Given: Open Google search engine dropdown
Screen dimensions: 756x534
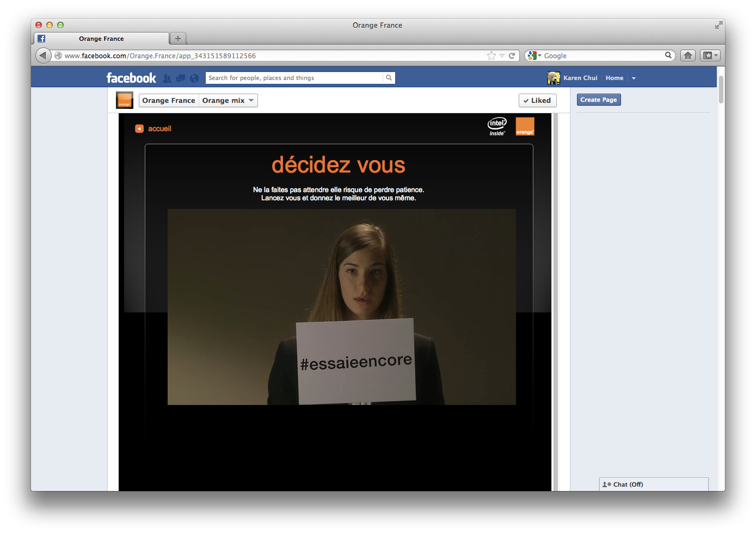Looking at the screenshot, I should click(534, 56).
